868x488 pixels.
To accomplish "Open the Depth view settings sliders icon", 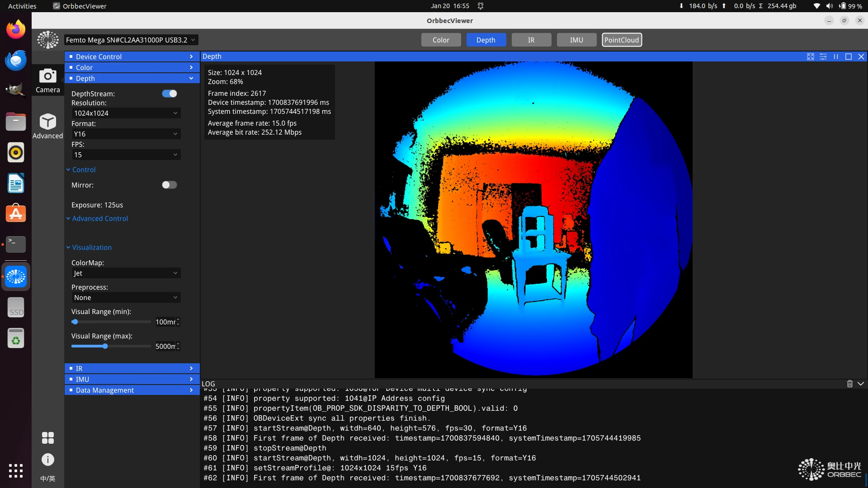I will pyautogui.click(x=823, y=56).
